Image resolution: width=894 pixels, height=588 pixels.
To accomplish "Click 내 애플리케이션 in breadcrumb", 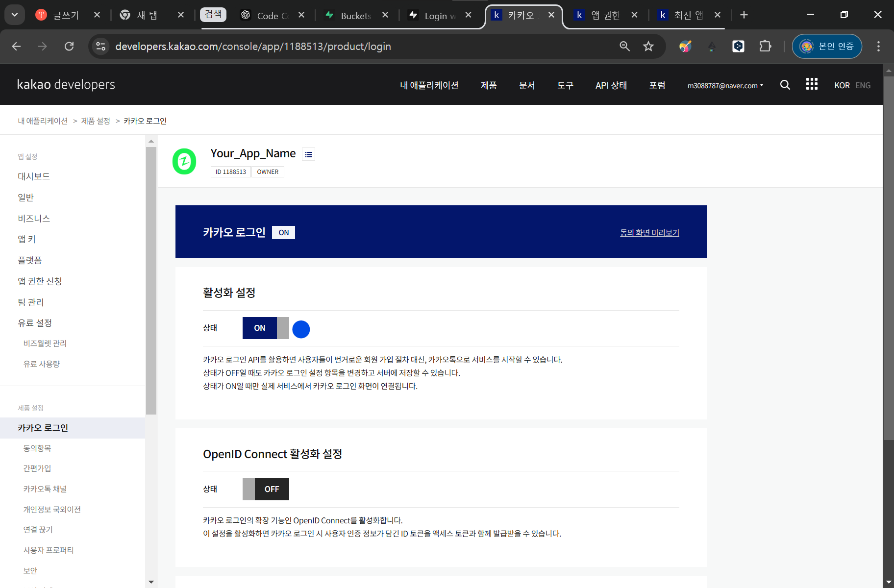I will tap(43, 121).
